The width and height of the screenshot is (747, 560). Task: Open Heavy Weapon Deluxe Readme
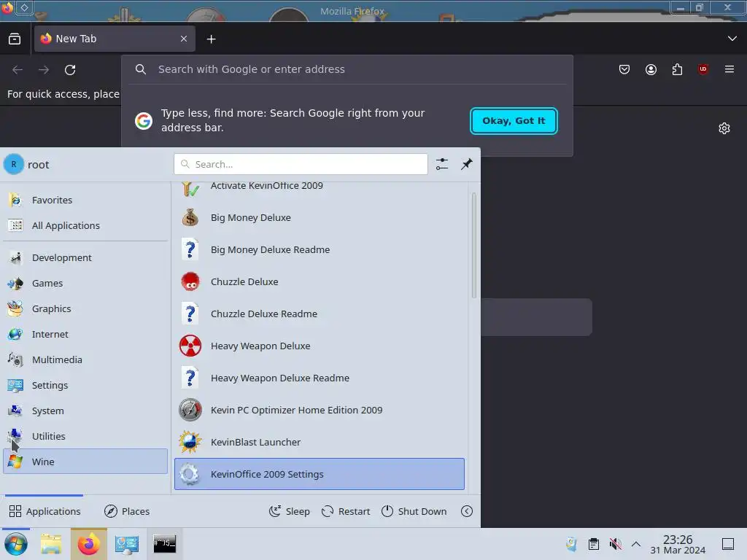coord(320,378)
